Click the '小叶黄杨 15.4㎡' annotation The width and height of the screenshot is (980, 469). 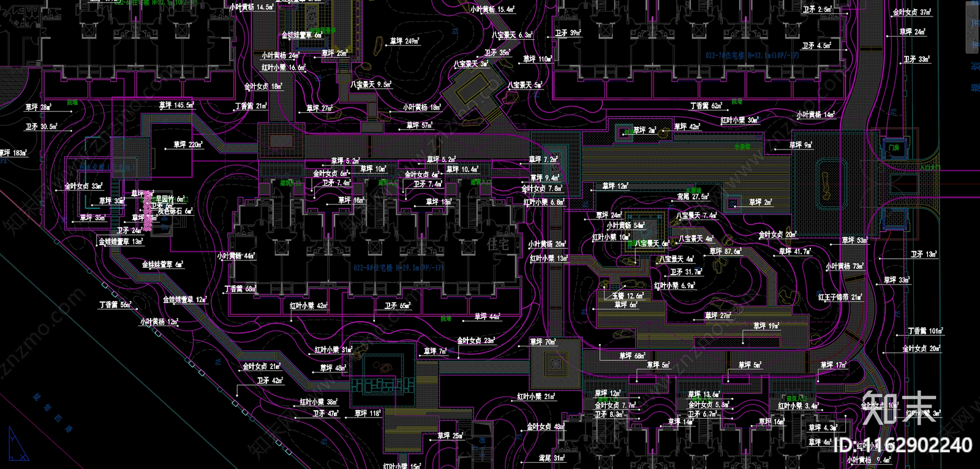click(493, 9)
